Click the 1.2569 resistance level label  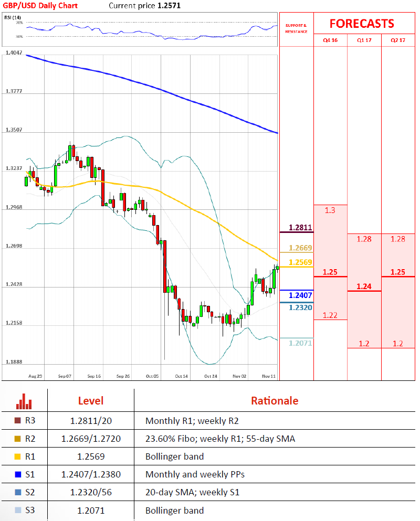pos(300,262)
